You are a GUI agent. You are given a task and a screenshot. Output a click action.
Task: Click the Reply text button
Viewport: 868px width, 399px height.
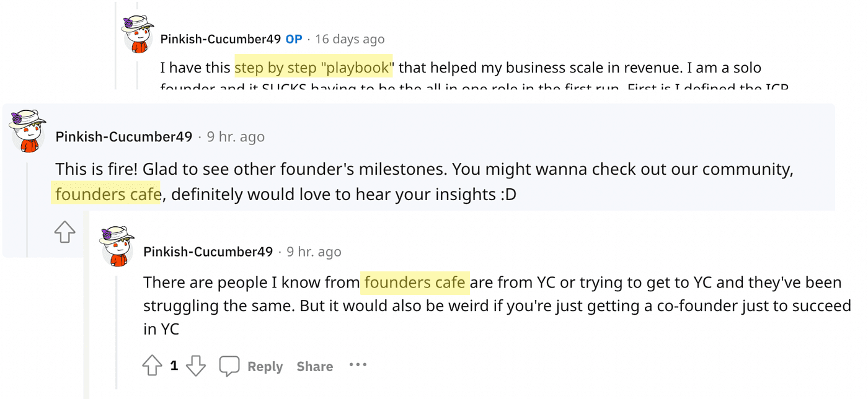265,367
